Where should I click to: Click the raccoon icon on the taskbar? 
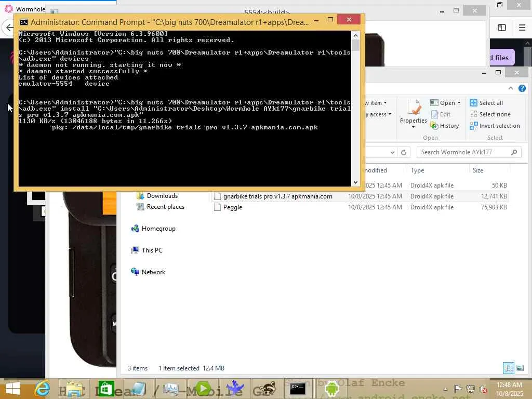(268, 389)
